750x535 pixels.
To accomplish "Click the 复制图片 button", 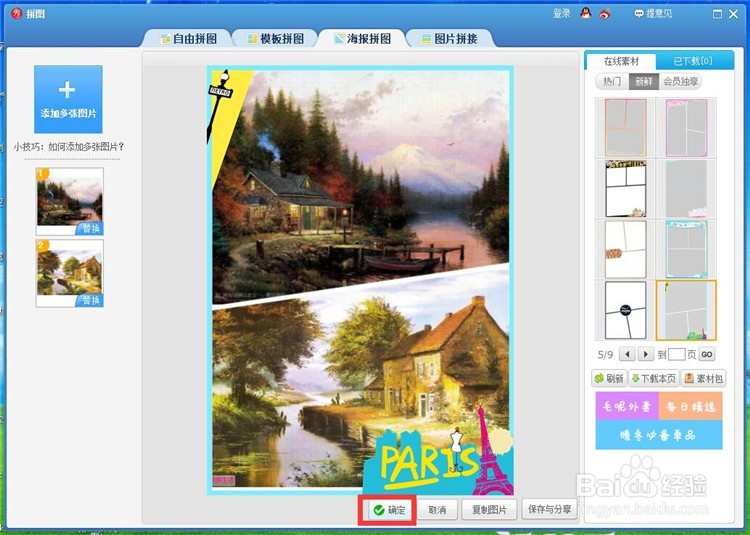I will coord(489,510).
